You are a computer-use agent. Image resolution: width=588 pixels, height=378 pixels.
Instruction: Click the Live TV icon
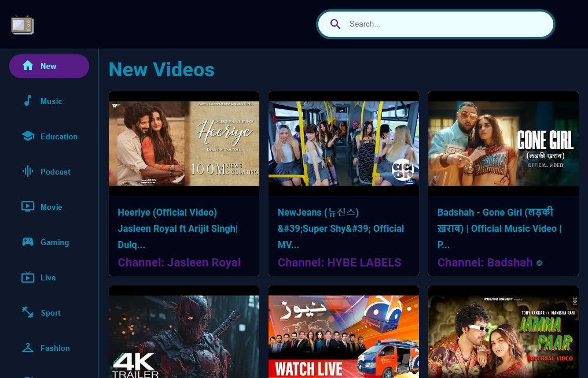pyautogui.click(x=28, y=277)
